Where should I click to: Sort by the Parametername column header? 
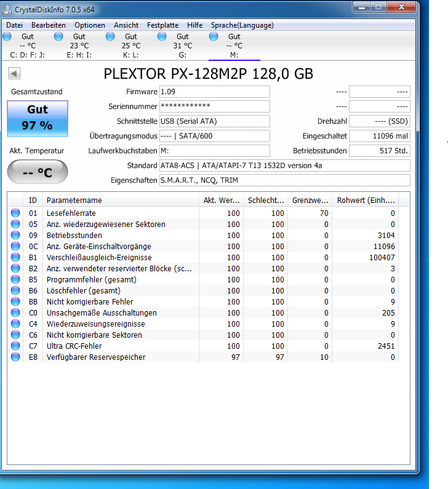coord(121,201)
